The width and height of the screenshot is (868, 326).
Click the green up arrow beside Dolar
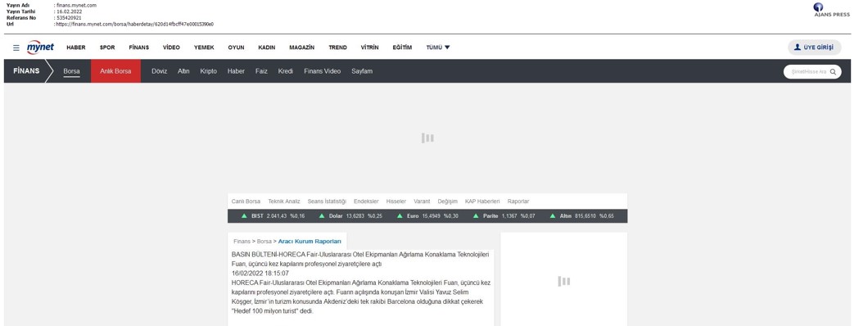pyautogui.click(x=322, y=216)
